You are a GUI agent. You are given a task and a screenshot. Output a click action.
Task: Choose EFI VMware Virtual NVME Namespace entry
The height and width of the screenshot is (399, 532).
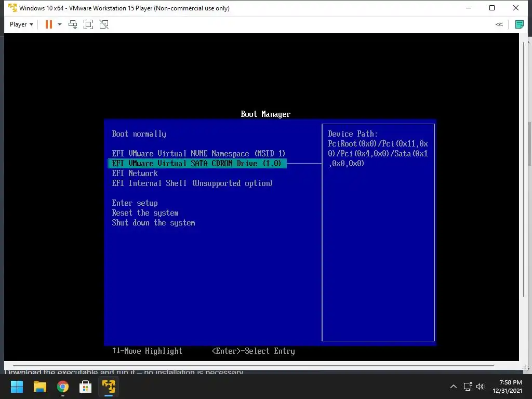point(198,154)
